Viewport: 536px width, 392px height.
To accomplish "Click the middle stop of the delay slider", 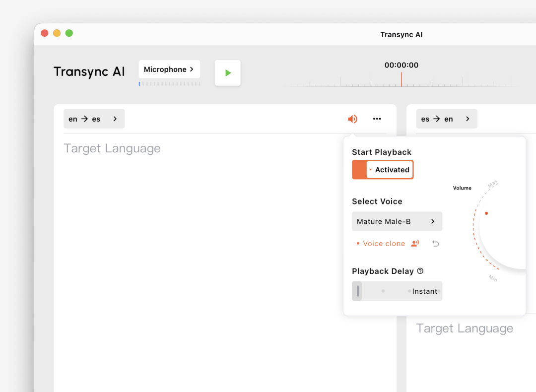I will click(x=383, y=291).
